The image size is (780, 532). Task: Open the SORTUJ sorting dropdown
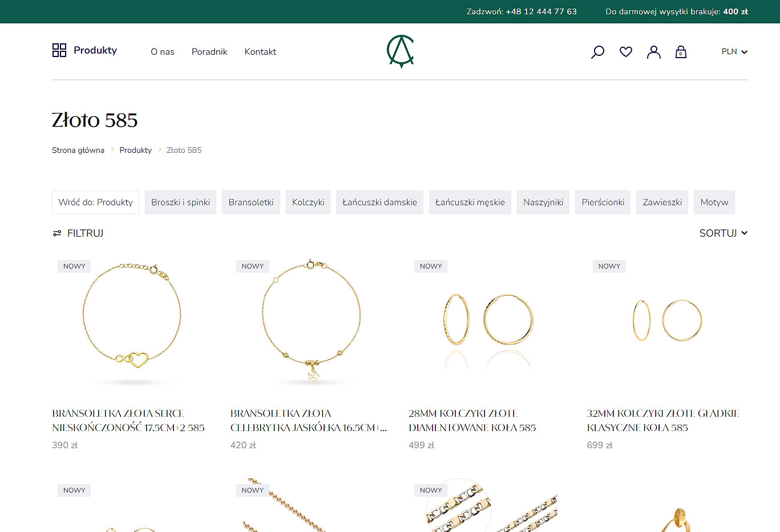click(x=723, y=233)
